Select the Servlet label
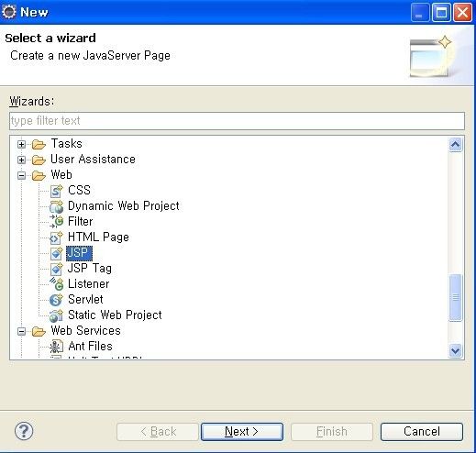Image resolution: width=476 pixels, height=453 pixels. click(x=85, y=300)
